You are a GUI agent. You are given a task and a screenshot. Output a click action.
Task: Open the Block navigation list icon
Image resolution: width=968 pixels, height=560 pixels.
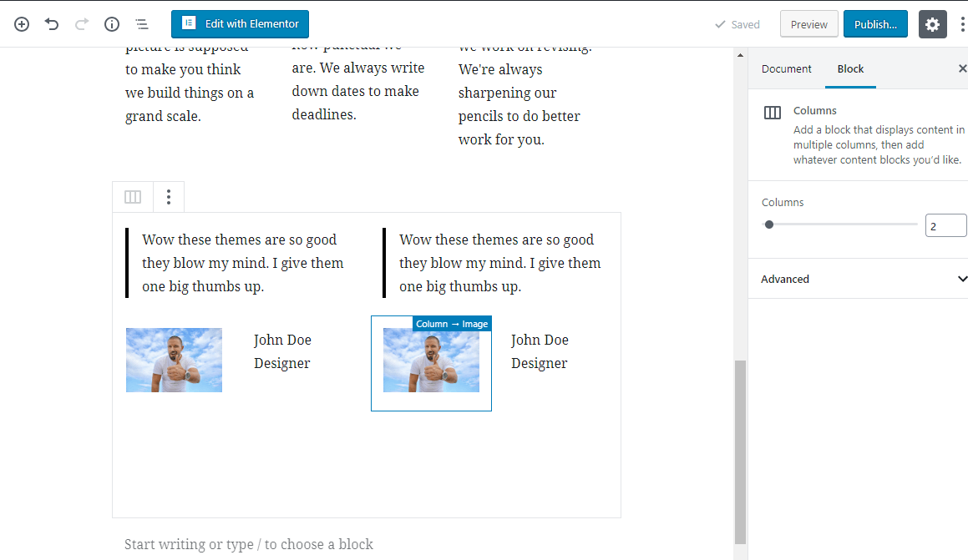pos(141,23)
